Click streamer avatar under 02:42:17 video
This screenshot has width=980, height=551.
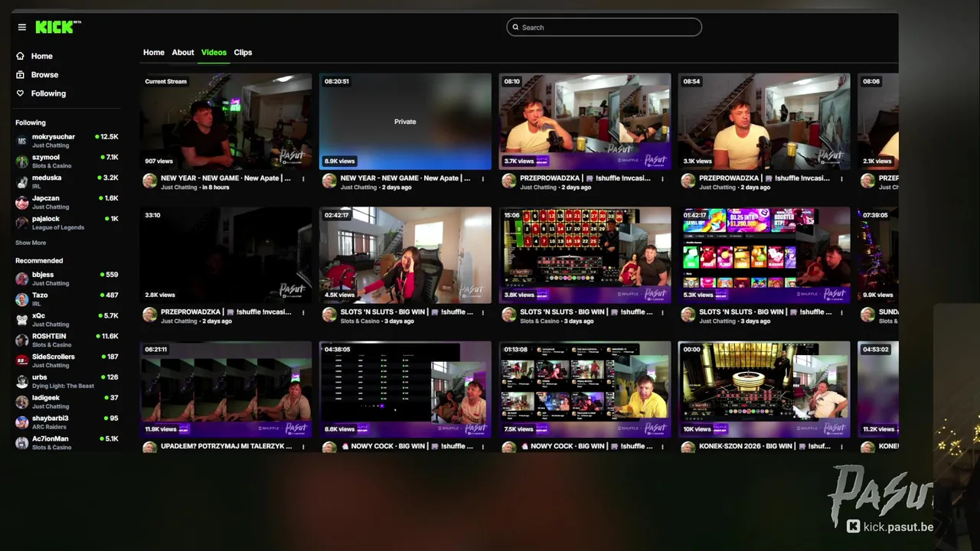[329, 315]
